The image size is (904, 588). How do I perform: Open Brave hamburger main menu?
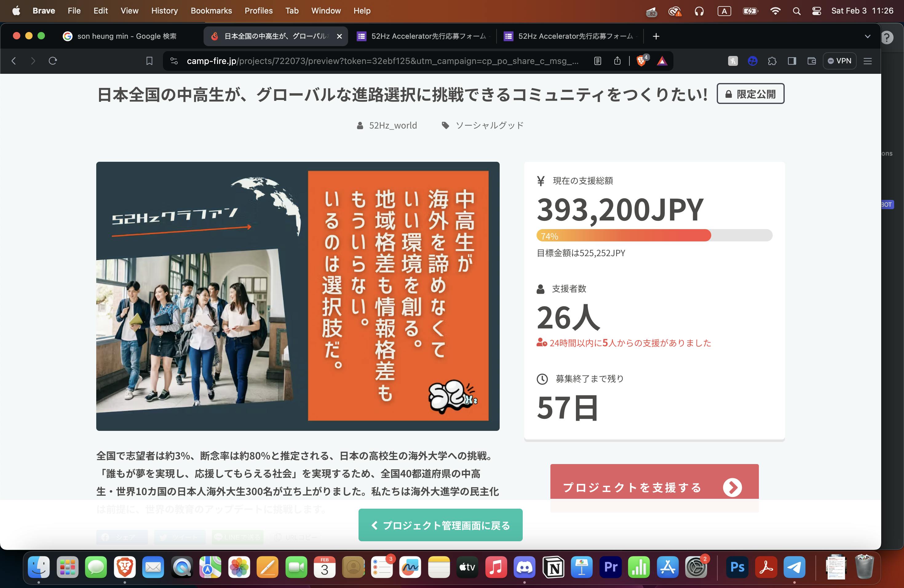coord(867,61)
